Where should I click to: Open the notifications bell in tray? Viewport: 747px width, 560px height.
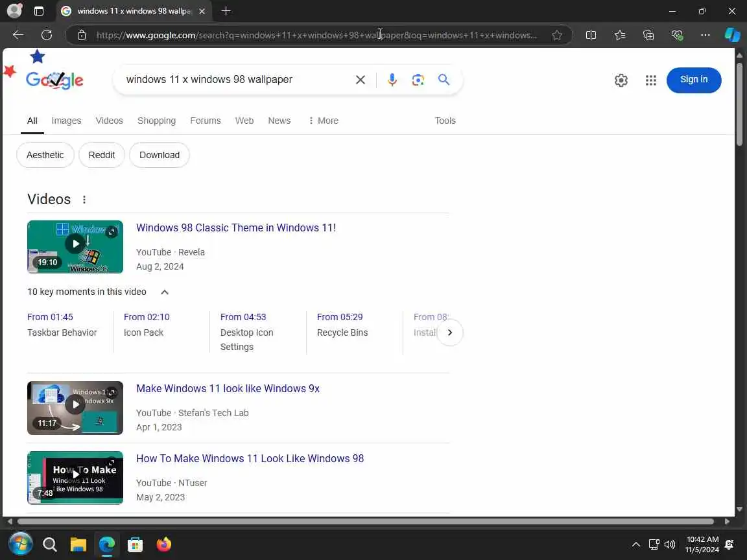point(729,544)
